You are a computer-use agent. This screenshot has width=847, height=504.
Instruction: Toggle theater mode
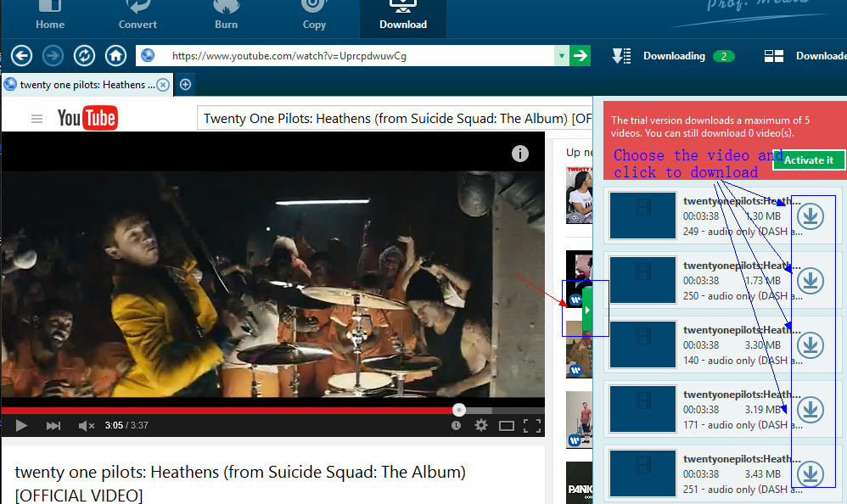(x=506, y=426)
